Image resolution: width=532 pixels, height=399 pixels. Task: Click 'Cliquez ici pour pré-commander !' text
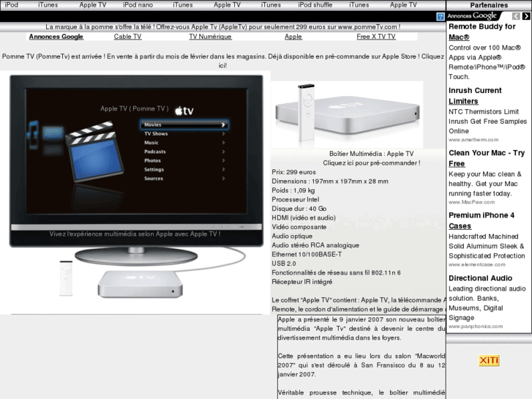(372, 163)
